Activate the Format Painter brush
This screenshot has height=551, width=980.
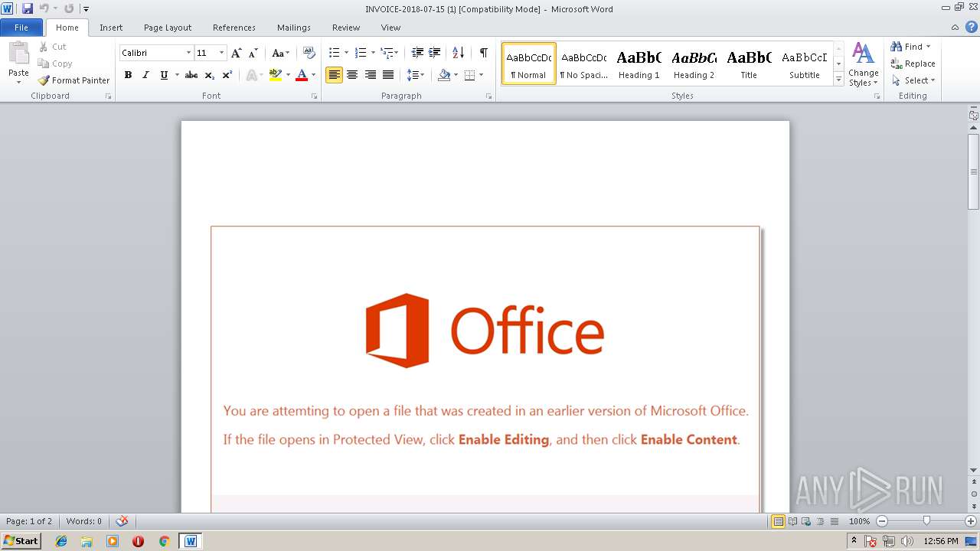44,80
